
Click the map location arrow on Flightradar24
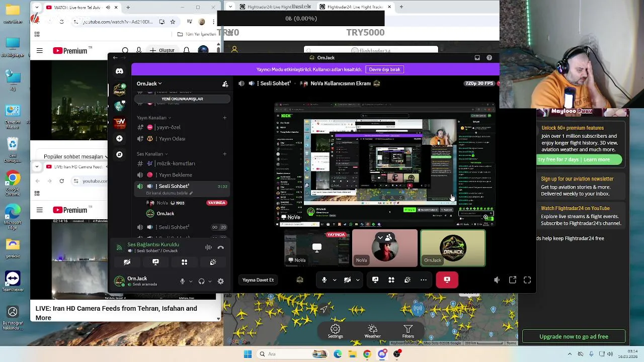(324, 309)
